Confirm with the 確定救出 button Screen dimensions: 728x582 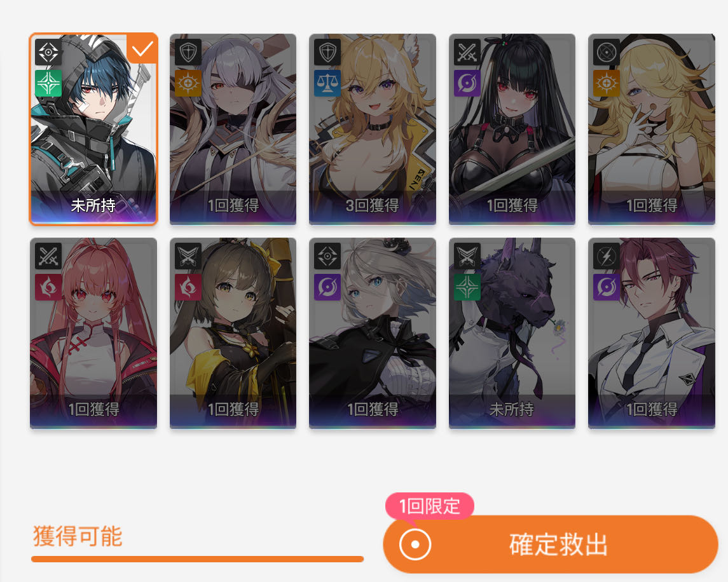(x=551, y=544)
